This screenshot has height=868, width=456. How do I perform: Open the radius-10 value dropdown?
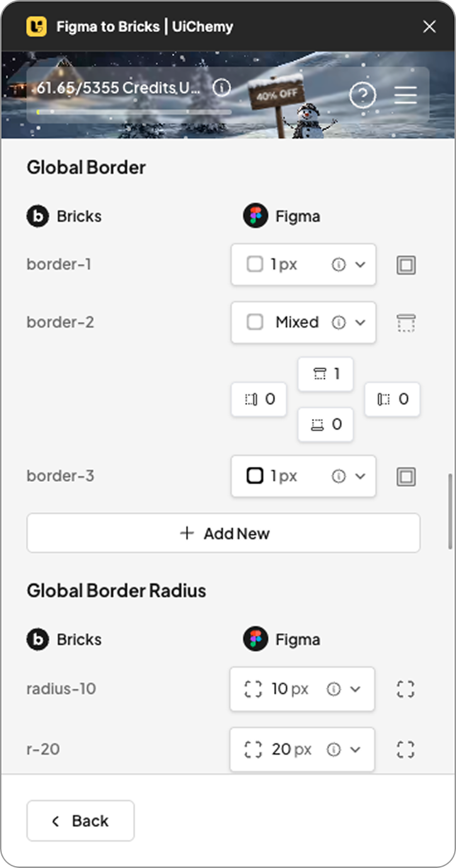pyautogui.click(x=356, y=689)
